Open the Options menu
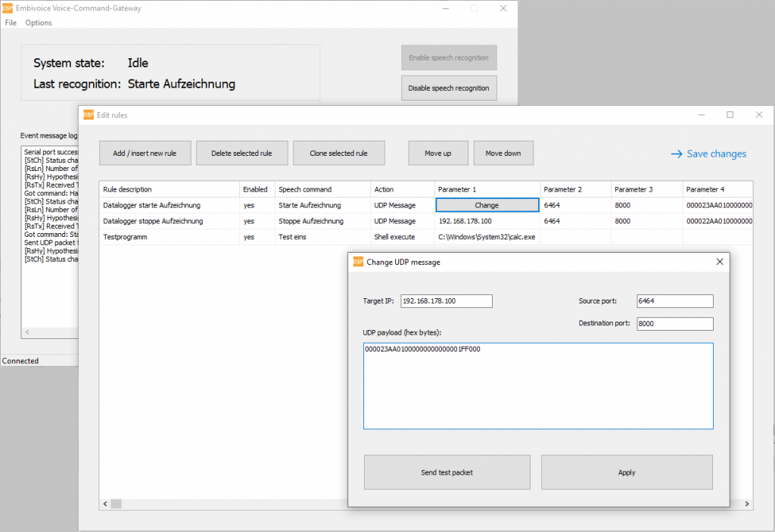The image size is (775, 532). coord(39,23)
